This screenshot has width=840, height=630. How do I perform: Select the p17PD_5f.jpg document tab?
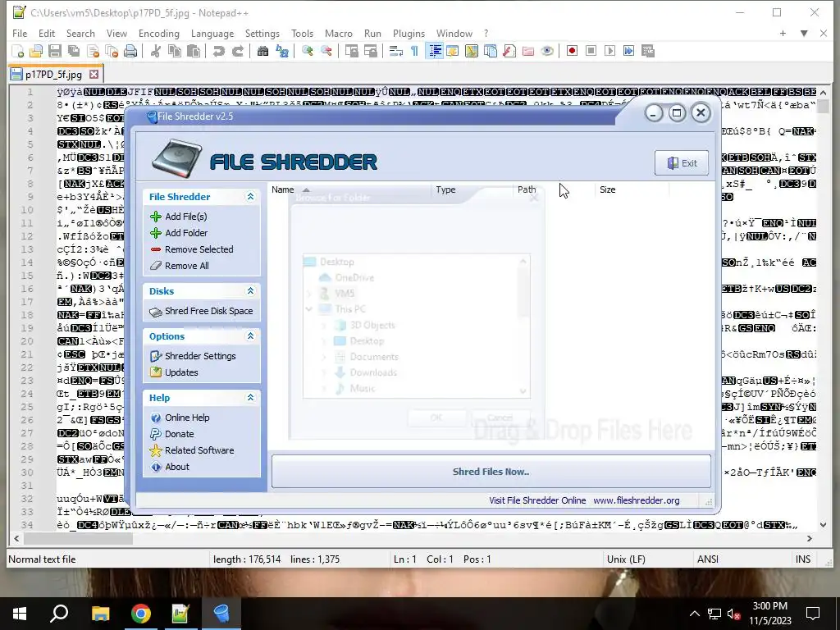53,75
